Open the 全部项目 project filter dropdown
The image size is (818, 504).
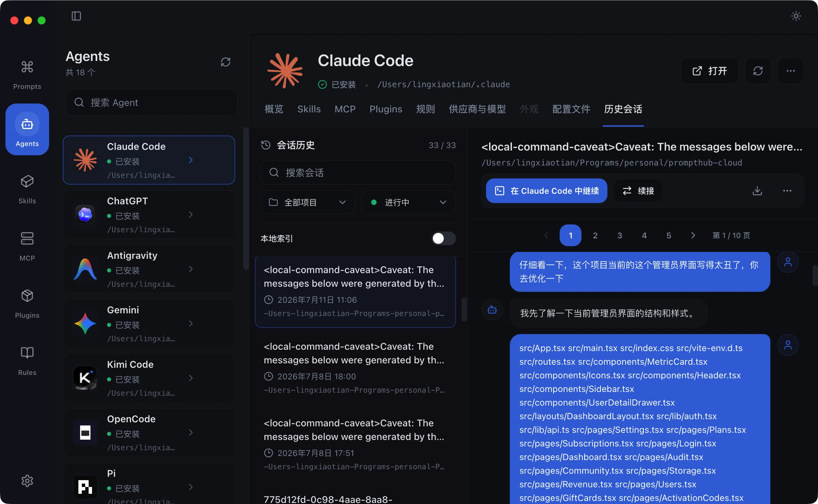point(308,202)
